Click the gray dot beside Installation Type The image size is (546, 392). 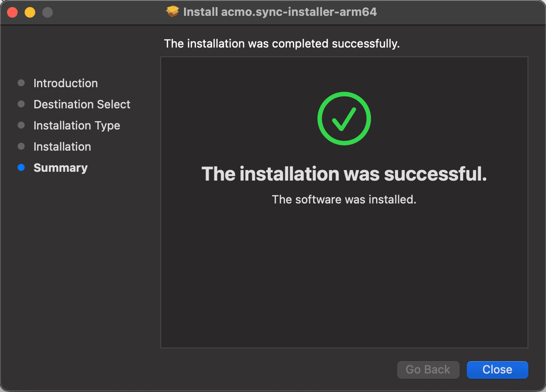[x=21, y=125]
